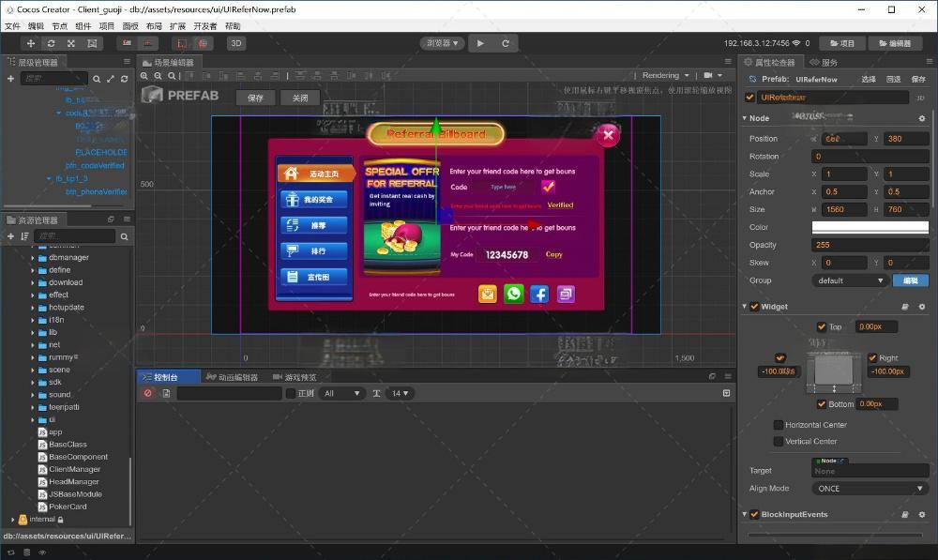Click the preview play button

(480, 43)
